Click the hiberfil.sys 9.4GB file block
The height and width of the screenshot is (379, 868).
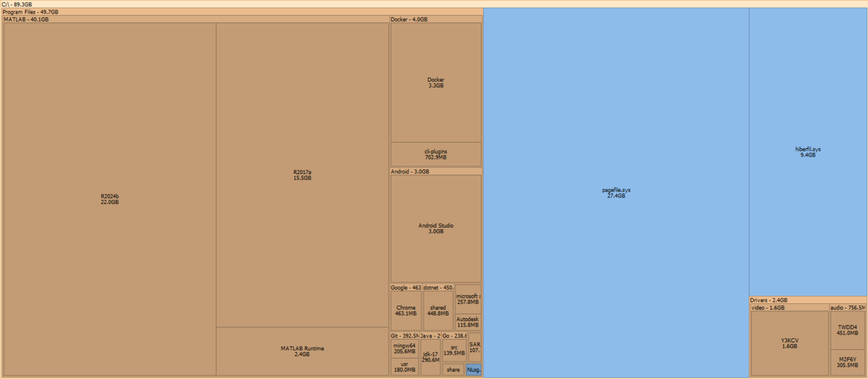click(x=808, y=152)
